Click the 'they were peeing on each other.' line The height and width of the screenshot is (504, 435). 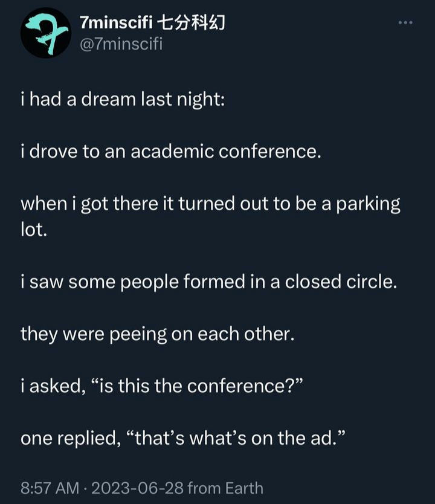pos(158,335)
